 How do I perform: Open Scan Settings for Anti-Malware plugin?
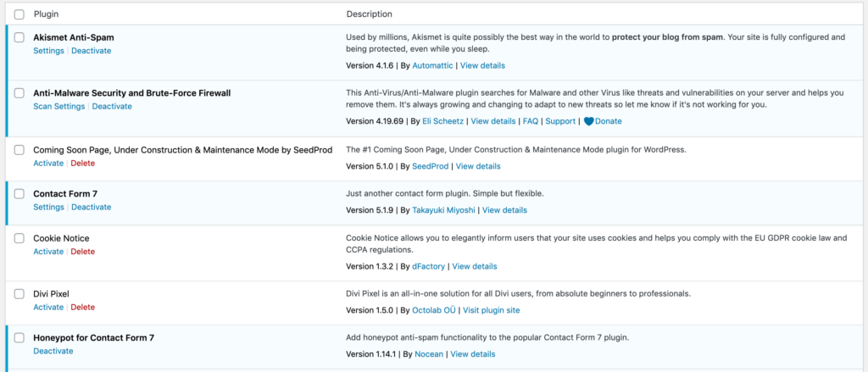[59, 106]
